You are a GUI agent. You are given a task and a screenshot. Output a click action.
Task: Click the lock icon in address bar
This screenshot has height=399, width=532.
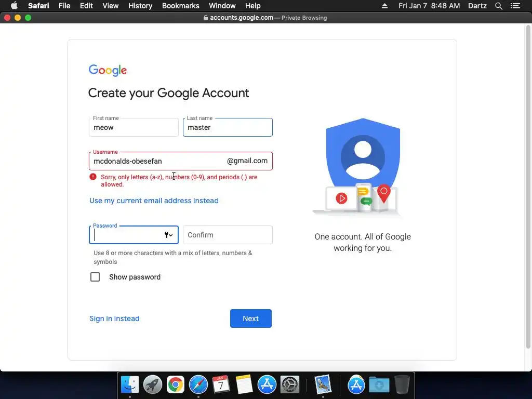pos(206,18)
